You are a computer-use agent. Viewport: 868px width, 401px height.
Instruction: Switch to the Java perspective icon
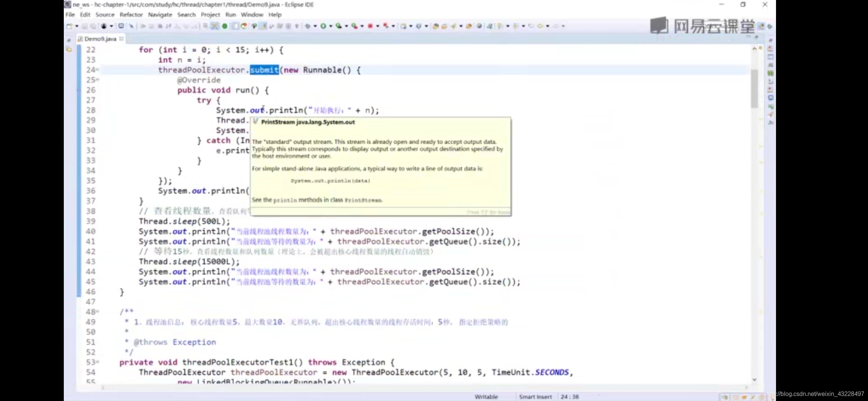762,26
